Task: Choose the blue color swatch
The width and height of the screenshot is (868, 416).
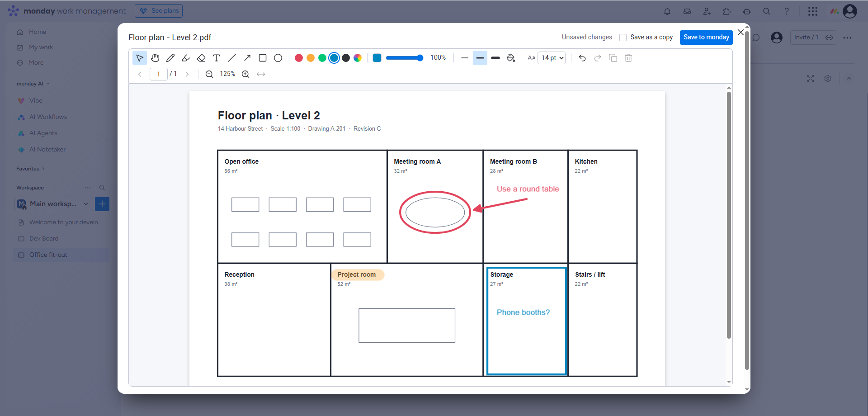Action: (x=334, y=58)
